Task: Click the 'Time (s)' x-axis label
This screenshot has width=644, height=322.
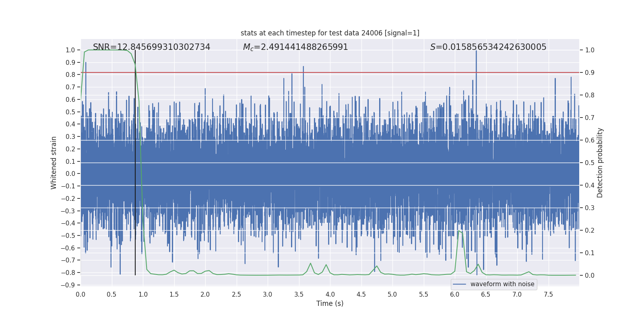Action: click(x=330, y=303)
